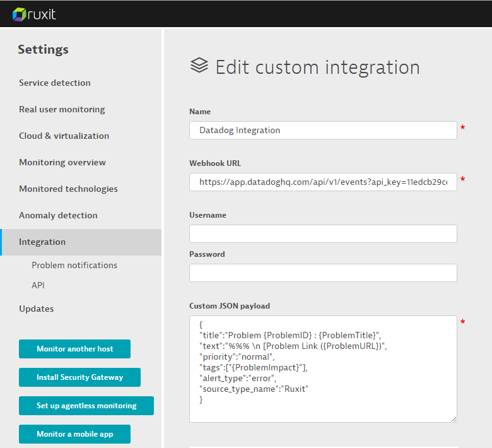Viewport: 492px width, 448px height.
Task: Click Monitor another host button
Action: (x=74, y=349)
